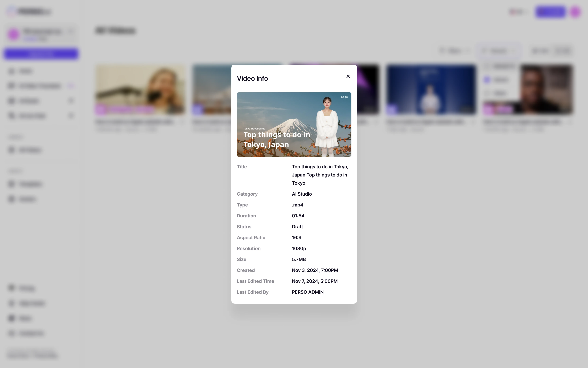Click the 'Created' field label
Screen dimensions: 588x368
(x=246, y=270)
